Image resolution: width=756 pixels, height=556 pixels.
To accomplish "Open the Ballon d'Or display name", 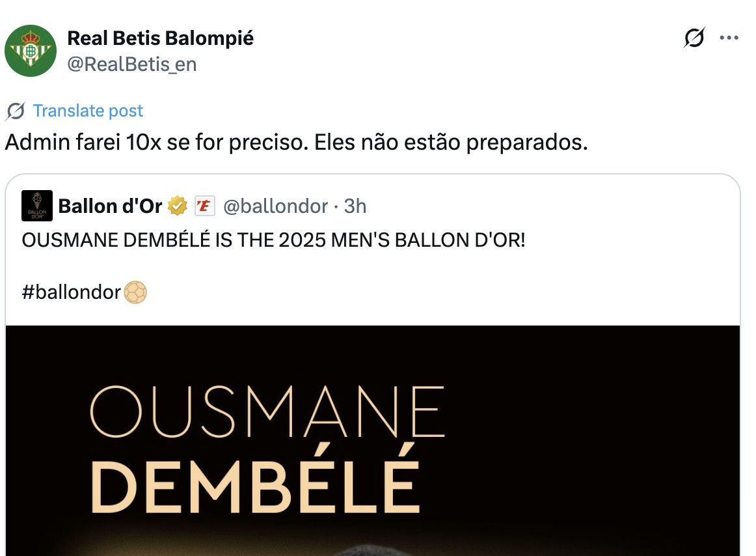I will (x=110, y=206).
